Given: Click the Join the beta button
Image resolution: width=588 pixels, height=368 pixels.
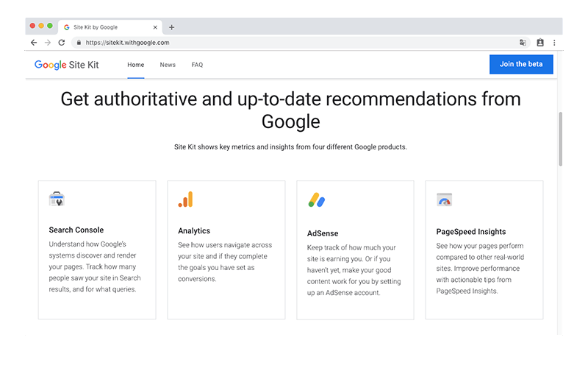Looking at the screenshot, I should (x=521, y=64).
